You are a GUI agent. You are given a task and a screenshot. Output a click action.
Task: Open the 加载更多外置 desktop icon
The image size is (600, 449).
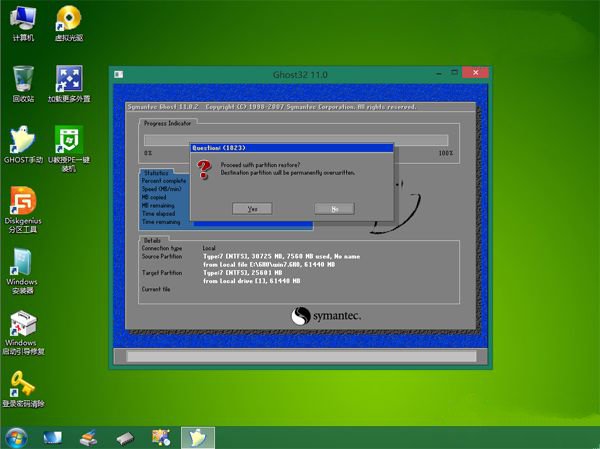[x=69, y=84]
